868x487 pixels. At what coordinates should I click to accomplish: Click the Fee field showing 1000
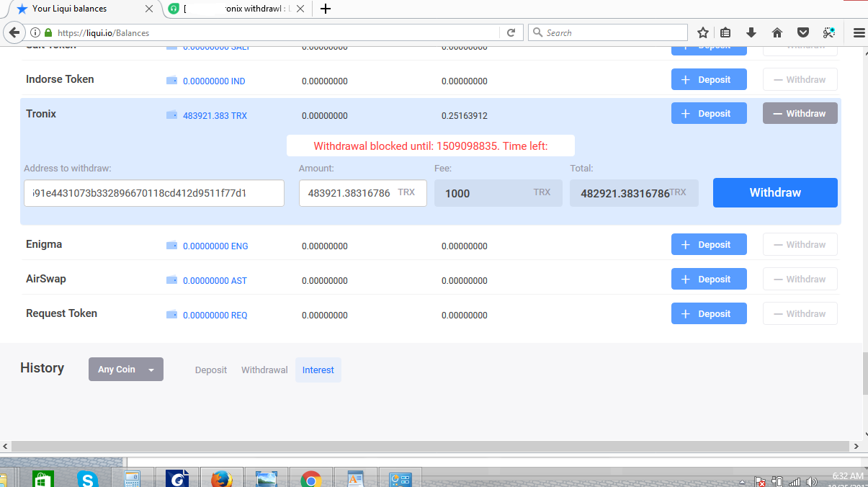(498, 193)
